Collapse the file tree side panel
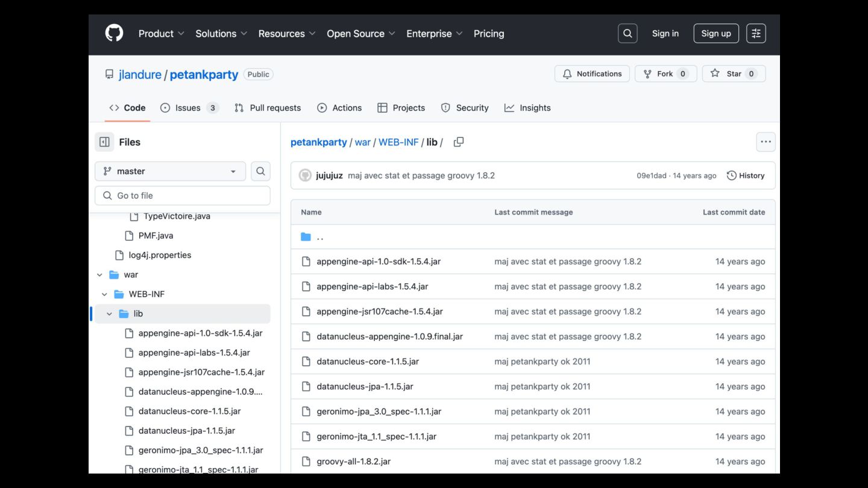 [x=104, y=142]
